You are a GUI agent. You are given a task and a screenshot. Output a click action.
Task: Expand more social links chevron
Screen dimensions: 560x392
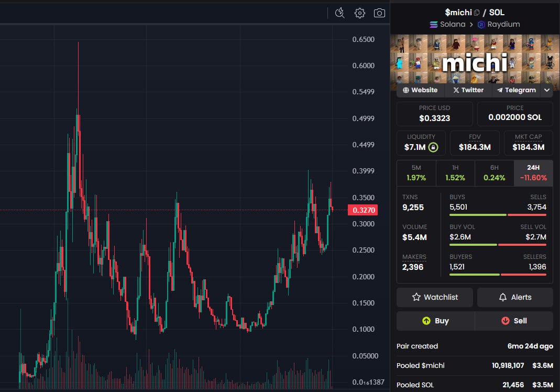coord(547,90)
